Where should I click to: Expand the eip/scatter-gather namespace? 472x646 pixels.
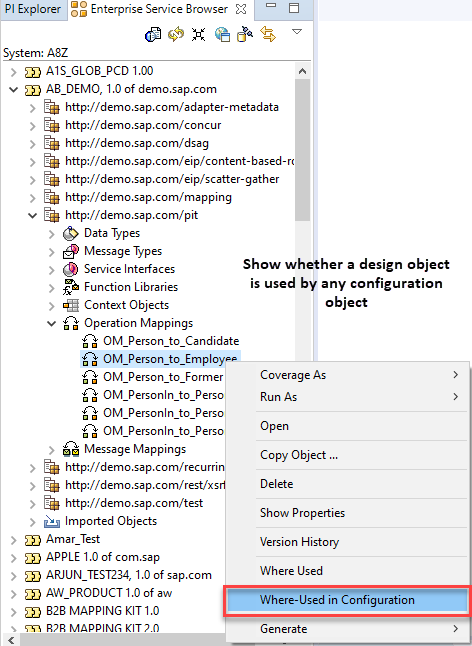(33, 180)
